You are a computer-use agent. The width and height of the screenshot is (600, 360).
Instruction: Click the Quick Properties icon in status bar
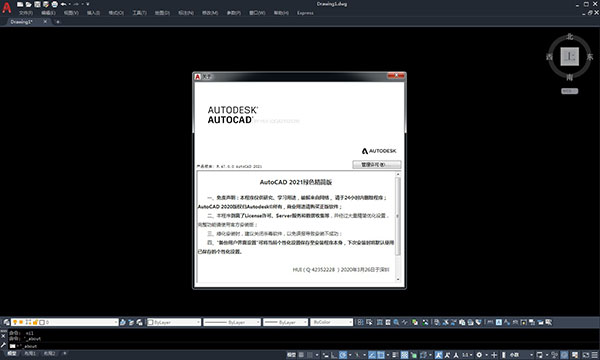[x=540, y=355]
